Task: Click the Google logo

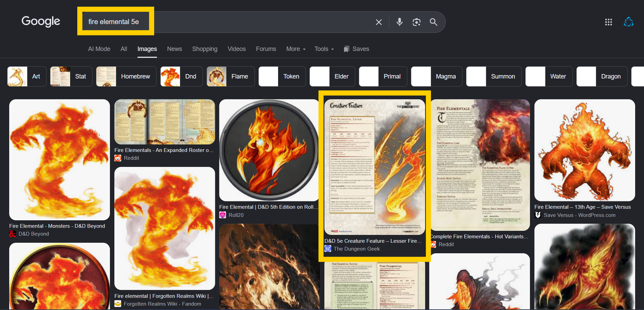Action: [x=41, y=21]
